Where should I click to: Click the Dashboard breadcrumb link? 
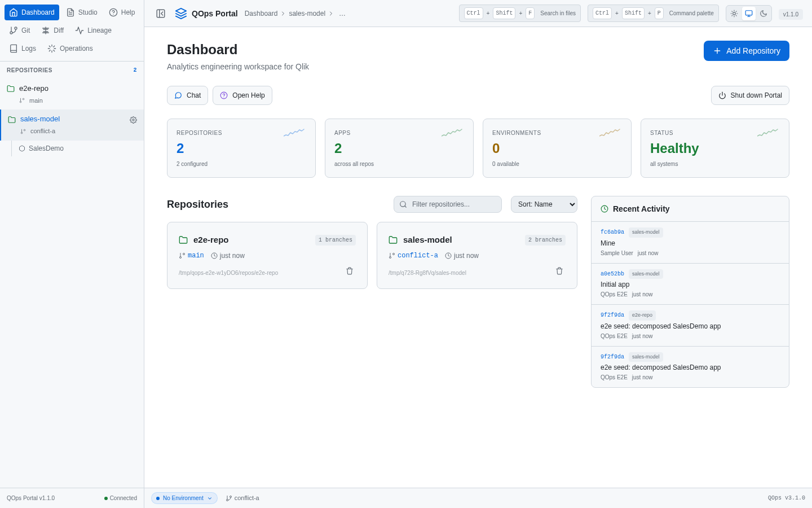tap(261, 14)
